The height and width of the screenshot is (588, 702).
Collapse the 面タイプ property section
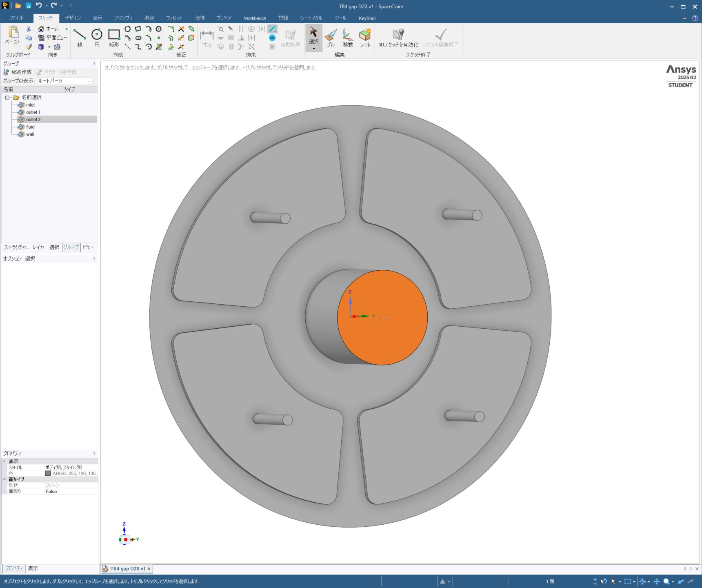click(4, 479)
